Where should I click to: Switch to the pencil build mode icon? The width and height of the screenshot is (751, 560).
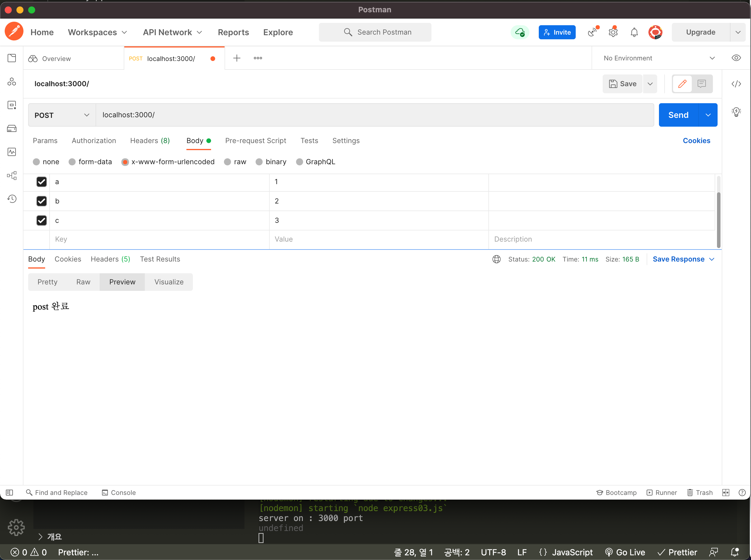coord(682,84)
